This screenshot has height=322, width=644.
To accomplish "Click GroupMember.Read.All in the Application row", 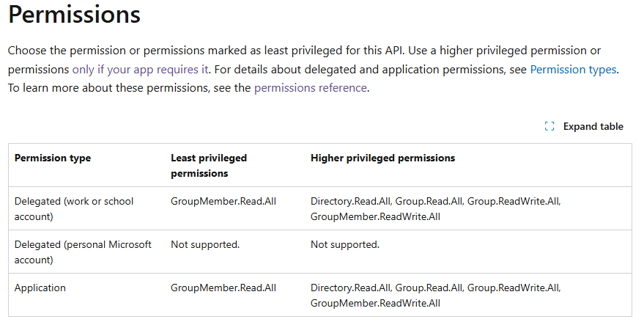I will pos(223,288).
